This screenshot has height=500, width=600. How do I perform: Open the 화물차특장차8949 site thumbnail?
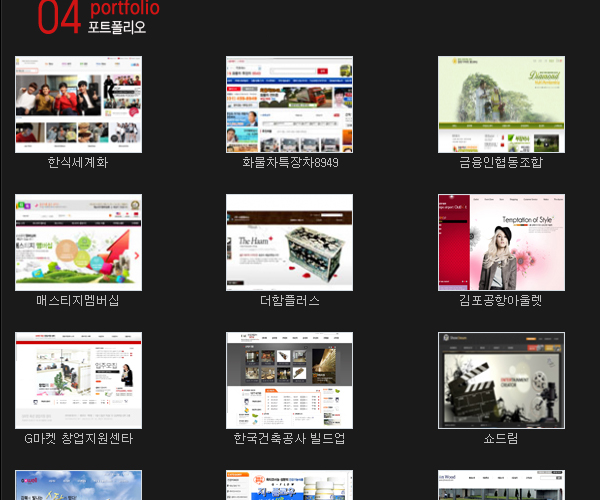coord(289,104)
